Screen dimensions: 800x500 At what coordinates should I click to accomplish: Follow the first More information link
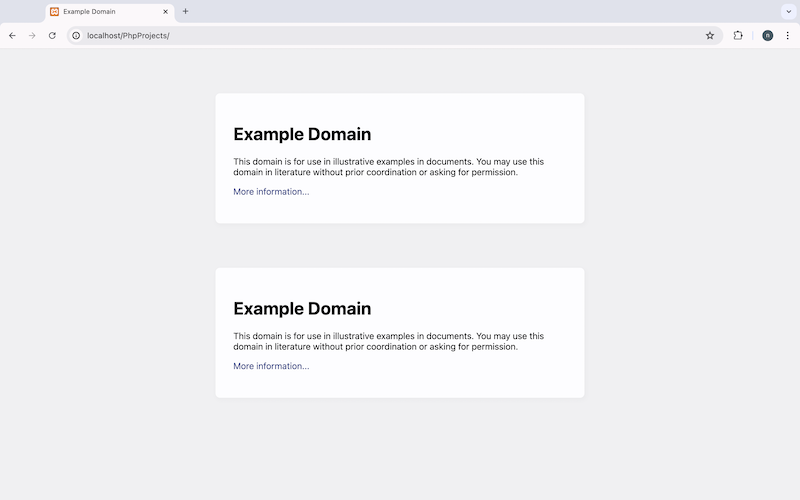click(271, 192)
